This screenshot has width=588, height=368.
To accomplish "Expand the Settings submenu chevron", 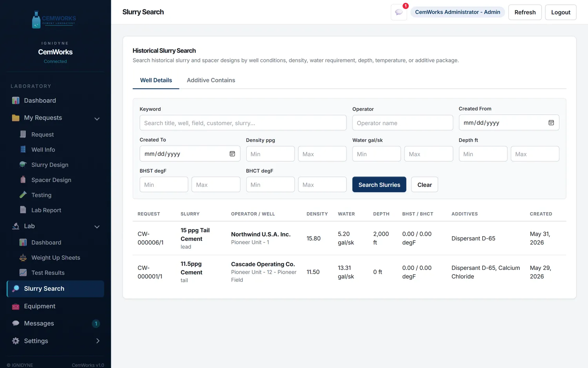I will pyautogui.click(x=98, y=341).
